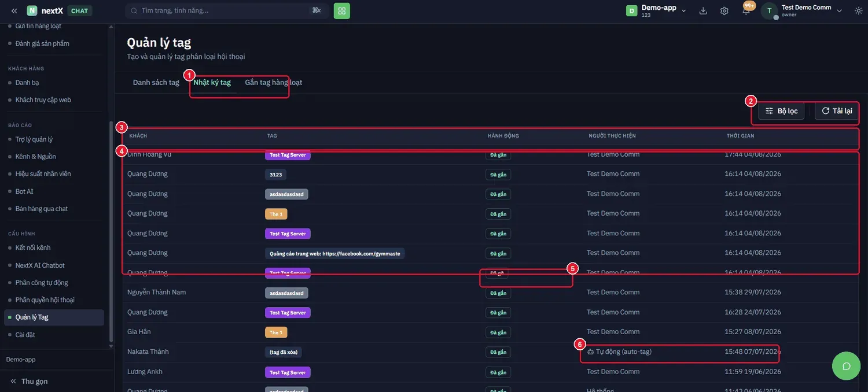Click customer name Nguyễn Thành Nam
868x392 pixels.
coord(157,293)
